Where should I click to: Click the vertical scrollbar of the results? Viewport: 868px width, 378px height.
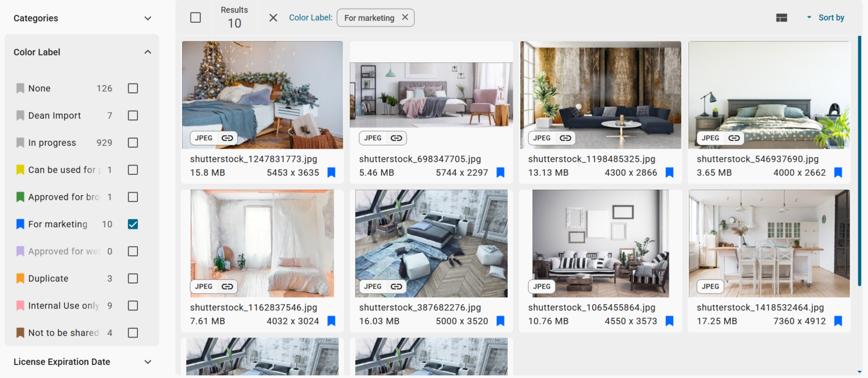(859, 161)
